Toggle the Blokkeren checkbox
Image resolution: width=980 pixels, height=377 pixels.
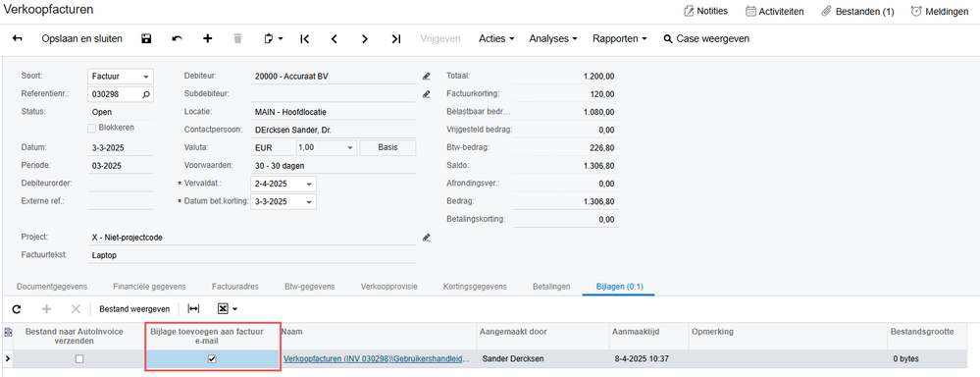pos(92,128)
